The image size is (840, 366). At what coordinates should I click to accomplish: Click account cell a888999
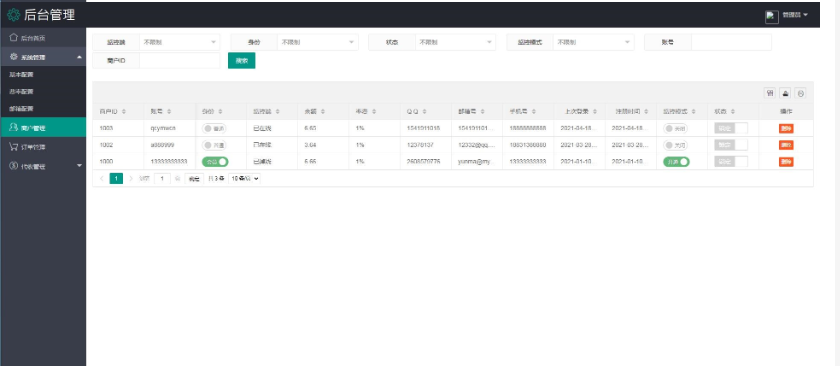click(x=162, y=145)
